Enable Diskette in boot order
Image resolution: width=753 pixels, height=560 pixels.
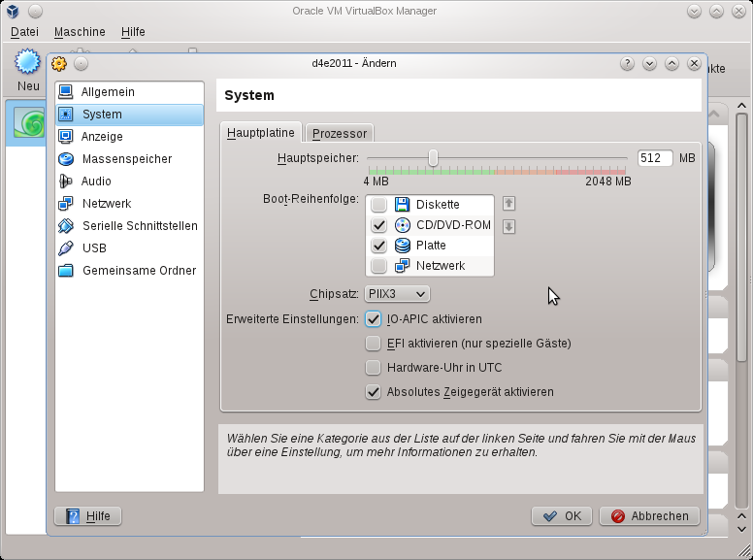(378, 205)
